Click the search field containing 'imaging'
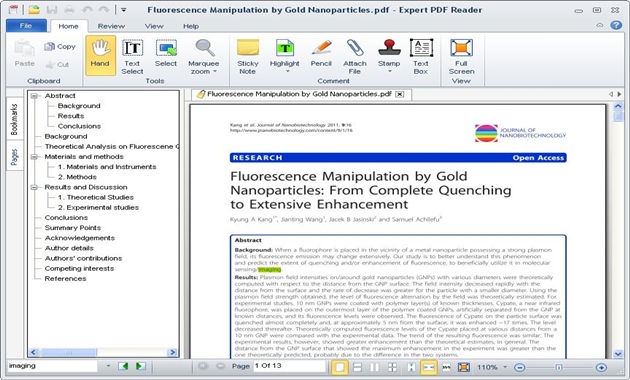The height and width of the screenshot is (380, 630). click(53, 366)
